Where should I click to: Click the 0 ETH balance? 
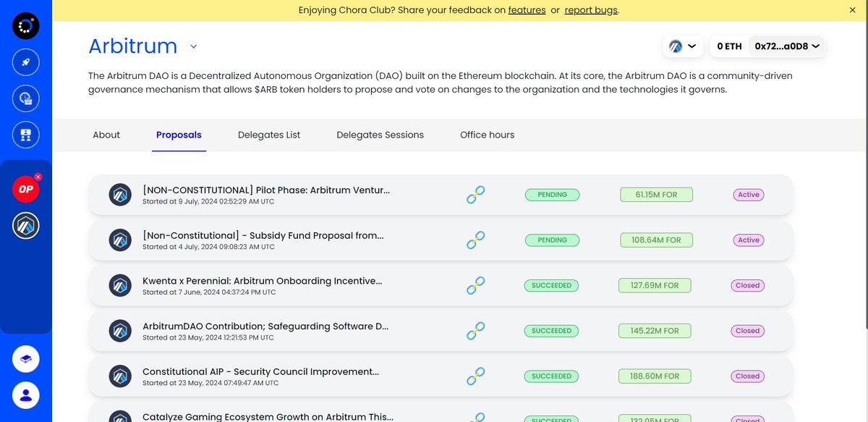[729, 46]
